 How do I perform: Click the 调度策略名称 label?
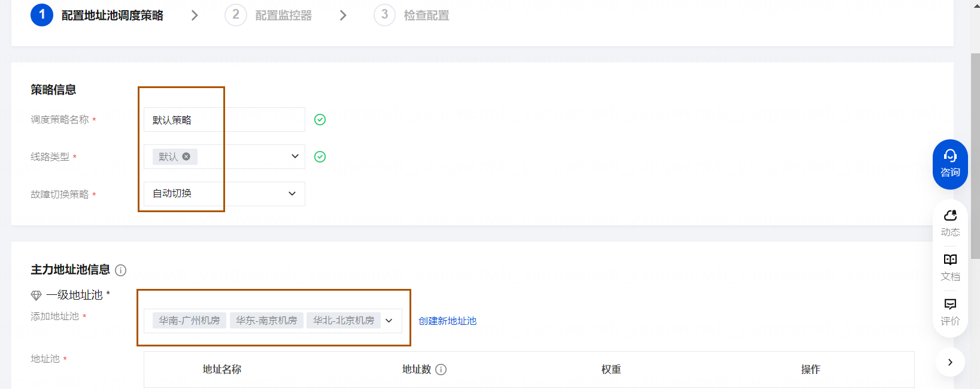click(x=60, y=120)
